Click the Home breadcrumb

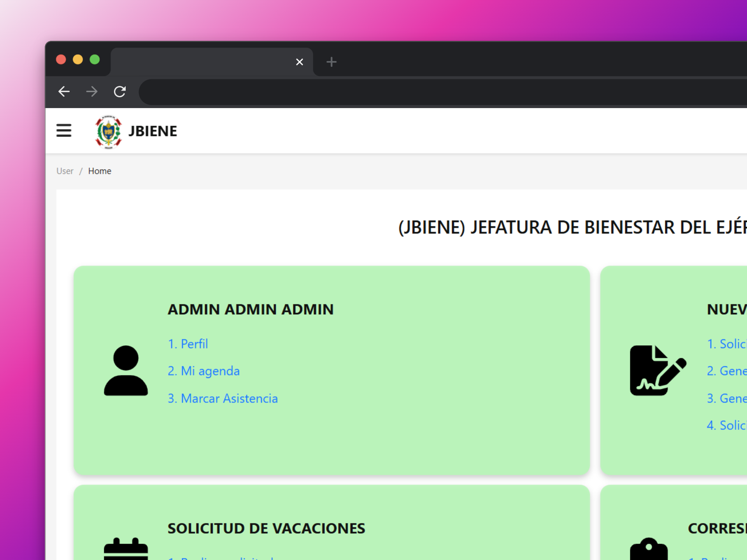[x=100, y=171]
